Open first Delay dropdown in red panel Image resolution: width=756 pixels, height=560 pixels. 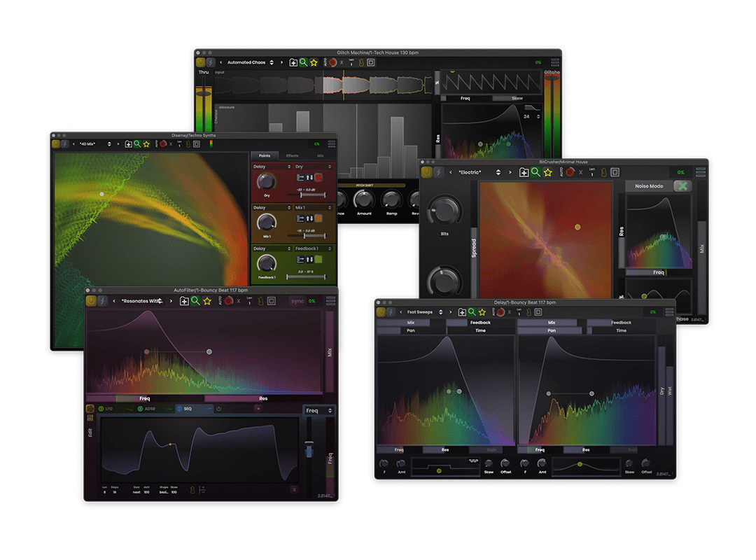(x=272, y=167)
